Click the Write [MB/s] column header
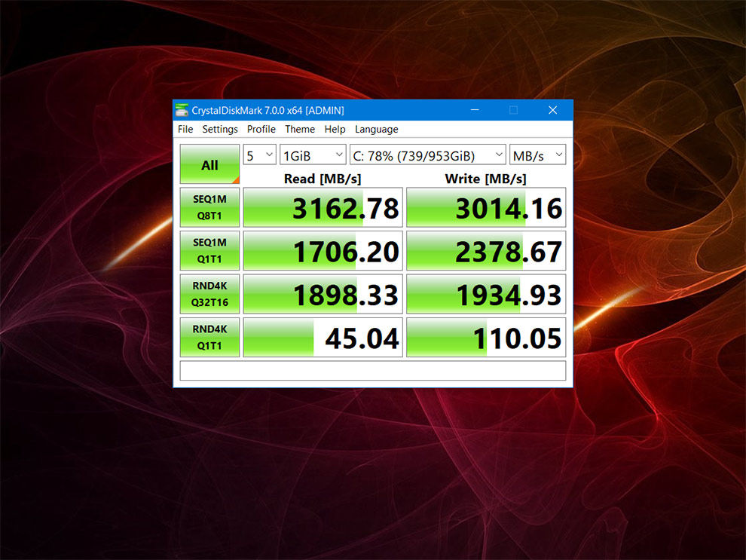This screenshot has width=746, height=560. click(x=486, y=179)
